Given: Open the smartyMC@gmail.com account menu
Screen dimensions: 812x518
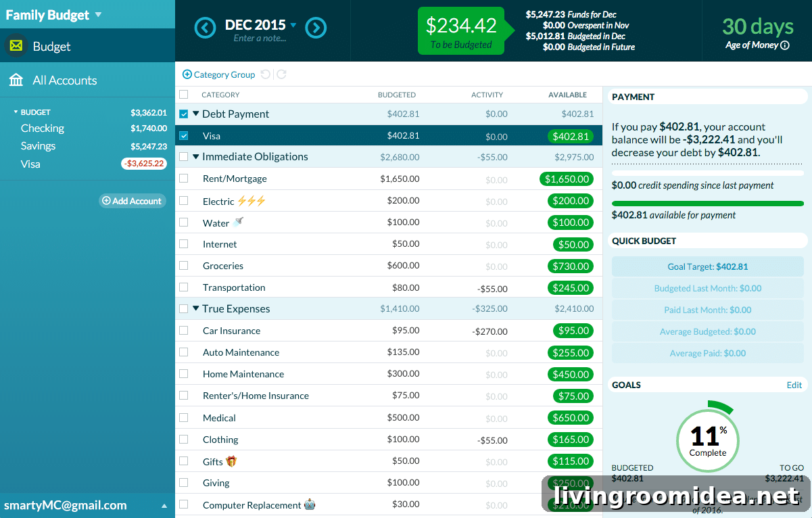Looking at the screenshot, I should tap(87, 505).
